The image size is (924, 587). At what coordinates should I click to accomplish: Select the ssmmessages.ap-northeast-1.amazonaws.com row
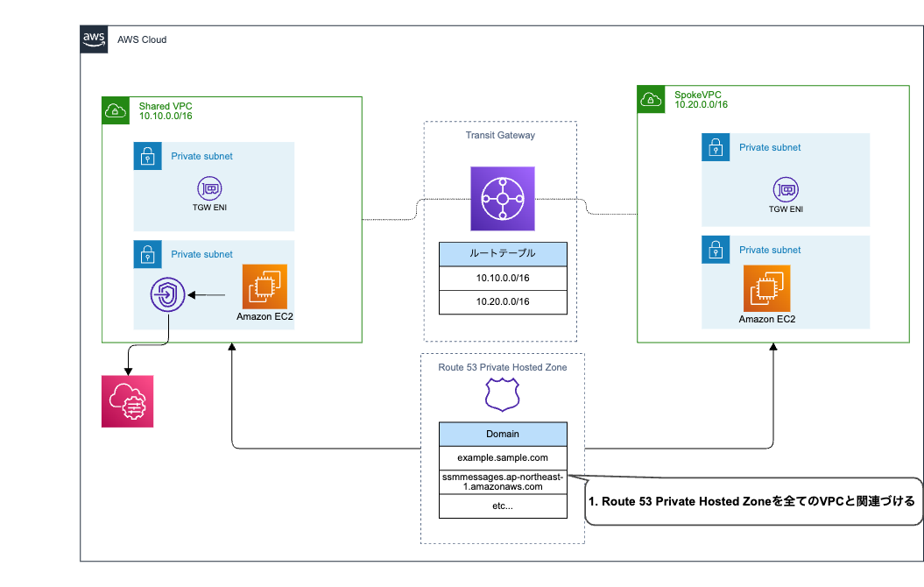coord(502,481)
